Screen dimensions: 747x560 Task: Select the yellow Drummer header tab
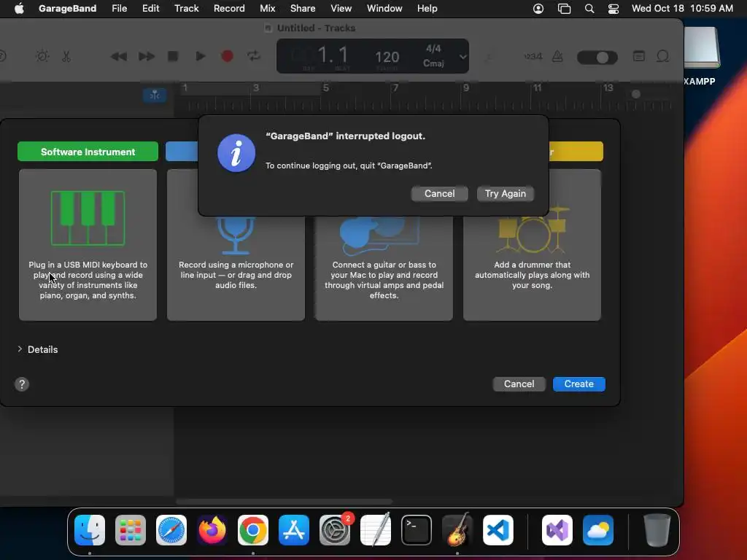click(576, 152)
